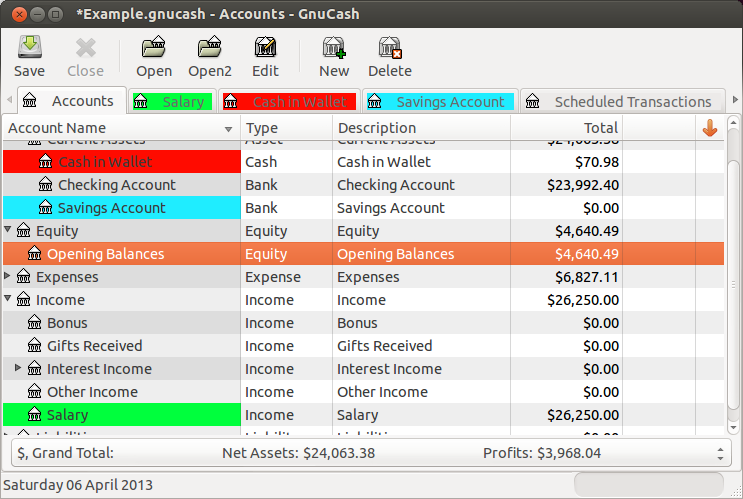Click the 'Other Income' description cell

click(x=421, y=392)
